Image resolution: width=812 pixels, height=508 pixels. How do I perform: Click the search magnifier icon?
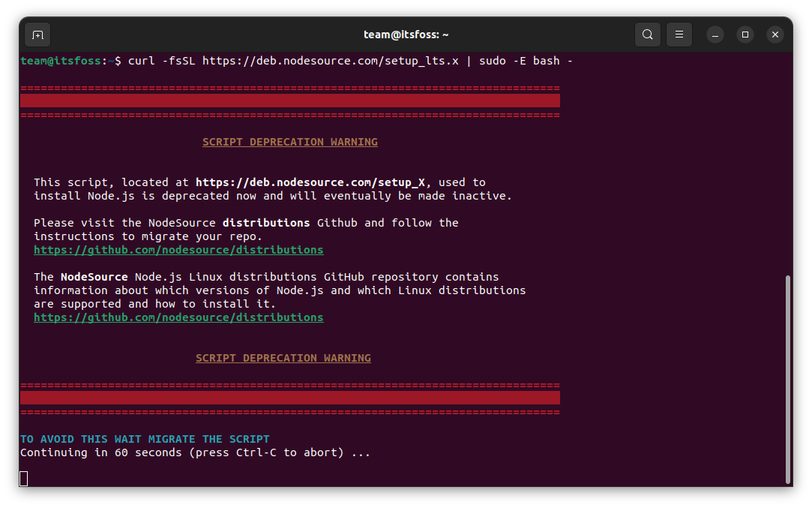point(647,35)
